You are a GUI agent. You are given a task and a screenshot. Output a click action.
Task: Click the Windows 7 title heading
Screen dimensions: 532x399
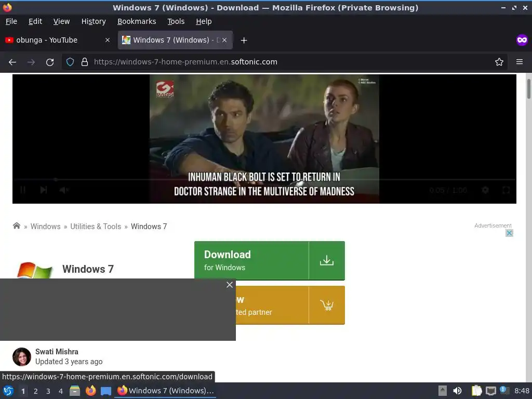(x=88, y=269)
